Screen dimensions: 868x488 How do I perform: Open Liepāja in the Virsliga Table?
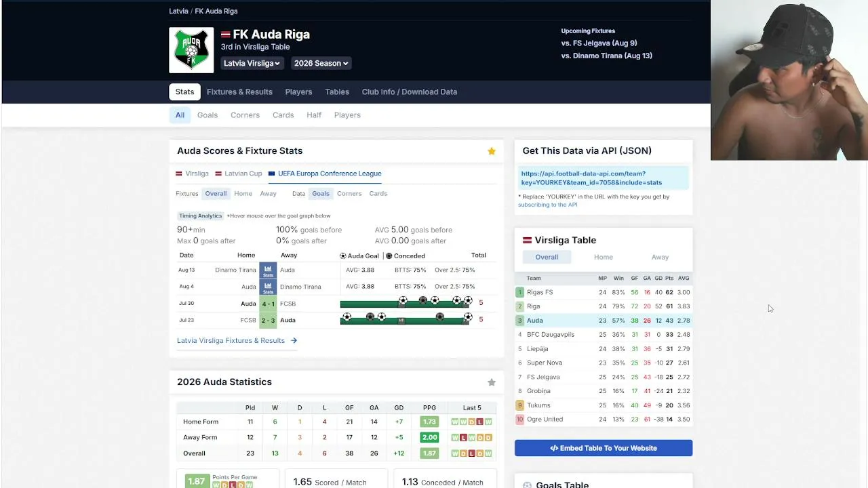click(538, 349)
